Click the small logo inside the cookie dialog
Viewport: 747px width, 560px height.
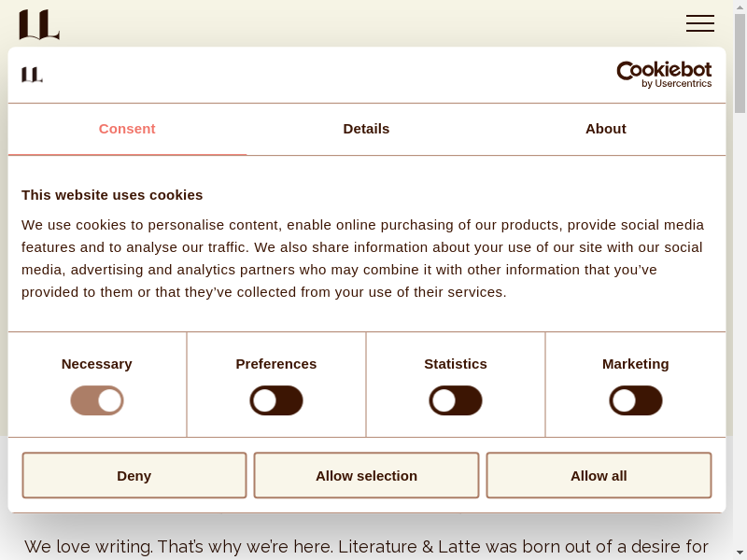pyautogui.click(x=33, y=75)
